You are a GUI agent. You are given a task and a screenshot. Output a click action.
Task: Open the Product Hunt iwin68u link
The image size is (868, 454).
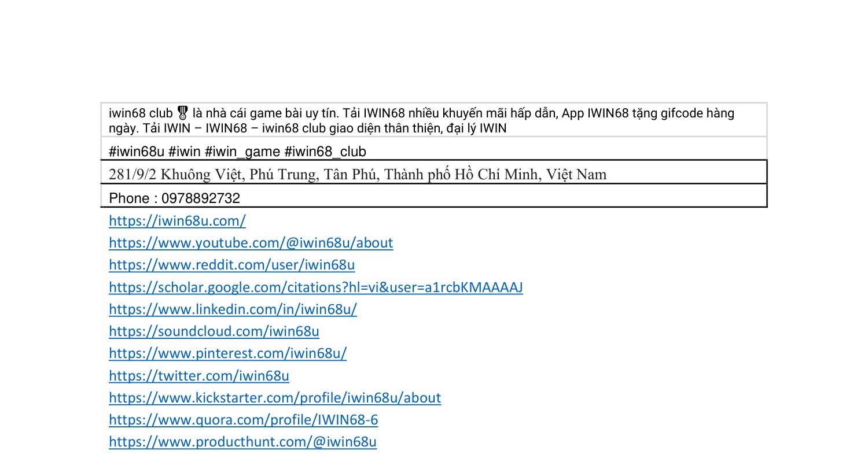pos(242,442)
